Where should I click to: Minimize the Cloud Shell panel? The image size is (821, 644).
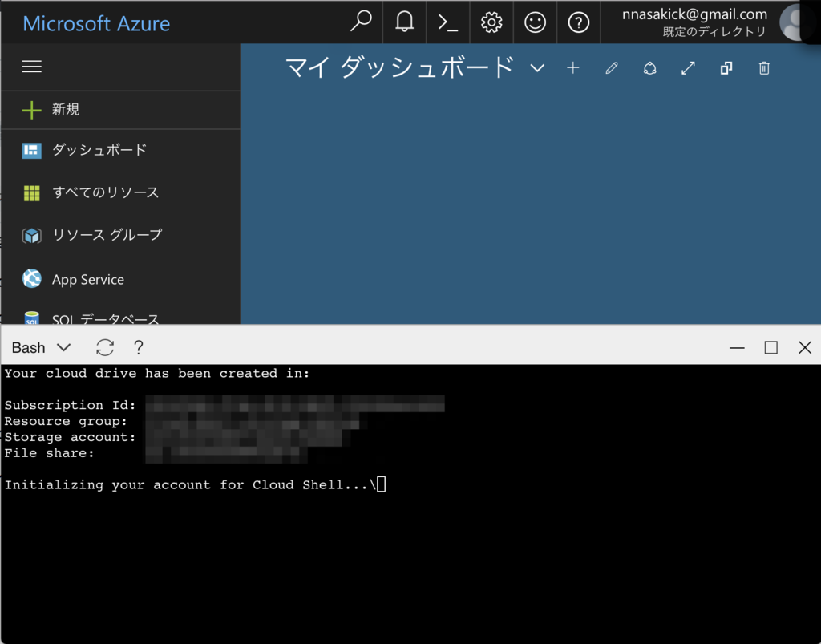tap(737, 347)
